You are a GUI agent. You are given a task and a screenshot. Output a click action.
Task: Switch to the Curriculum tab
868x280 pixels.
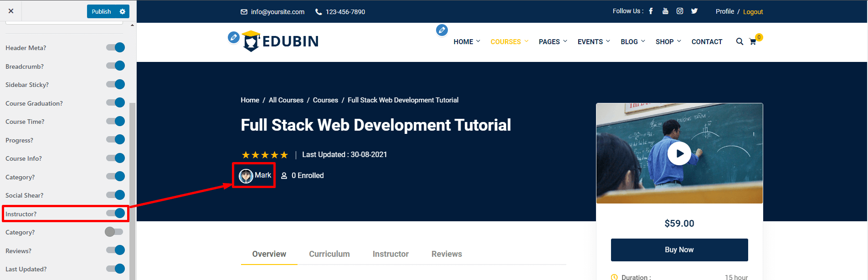[329, 254]
